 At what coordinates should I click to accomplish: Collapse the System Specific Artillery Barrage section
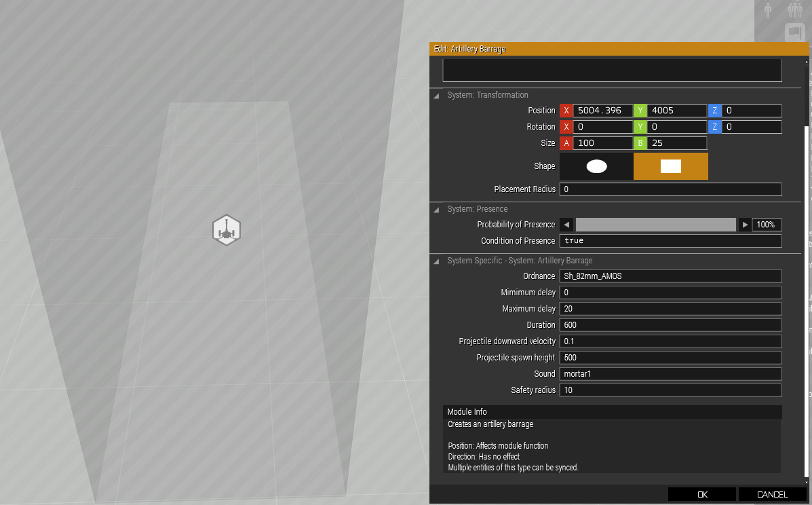pos(437,261)
